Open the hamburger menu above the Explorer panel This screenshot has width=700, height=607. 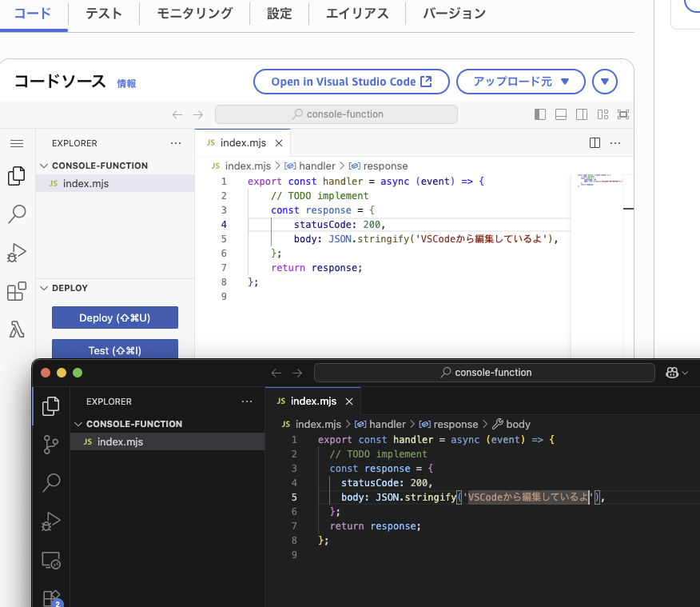[x=17, y=143]
